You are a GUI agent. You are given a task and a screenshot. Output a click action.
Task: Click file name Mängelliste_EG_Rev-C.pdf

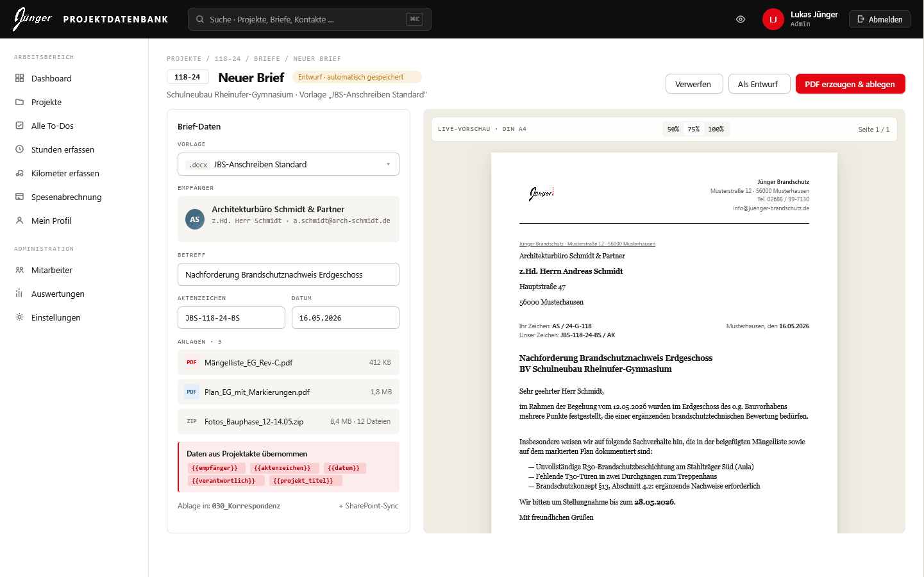point(248,363)
